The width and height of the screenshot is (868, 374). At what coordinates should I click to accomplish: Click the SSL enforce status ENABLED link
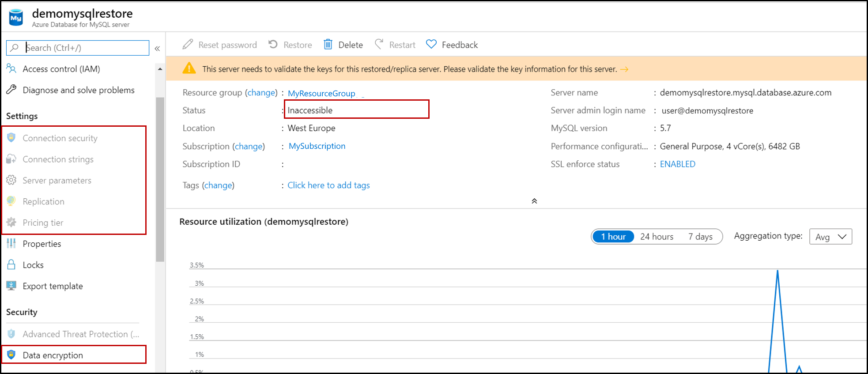coord(678,164)
